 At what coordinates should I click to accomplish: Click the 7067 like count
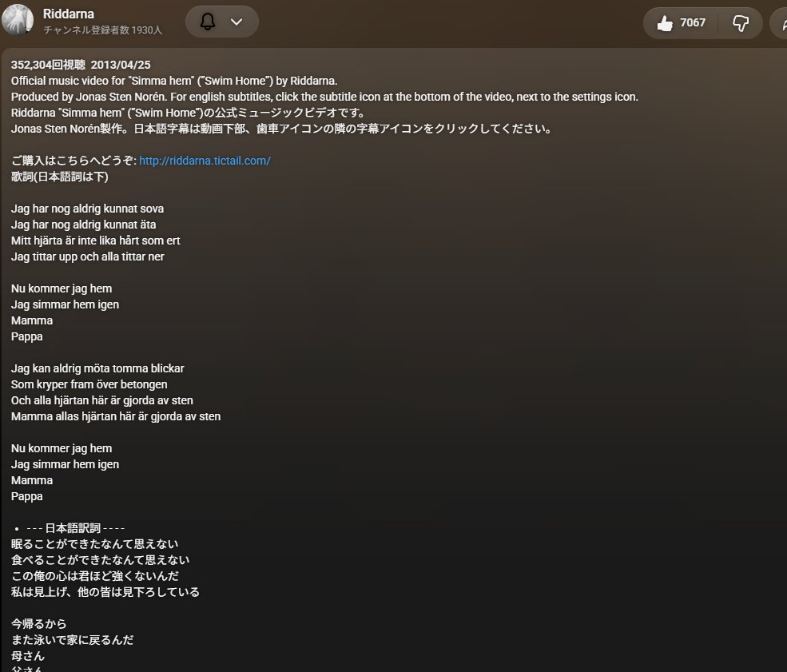tap(693, 22)
